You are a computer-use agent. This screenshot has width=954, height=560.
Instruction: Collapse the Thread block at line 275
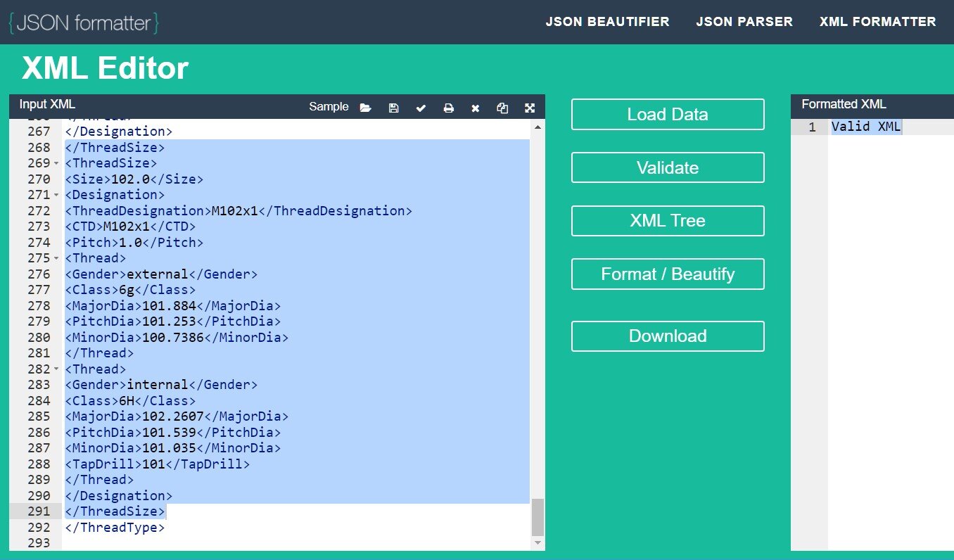(56, 258)
